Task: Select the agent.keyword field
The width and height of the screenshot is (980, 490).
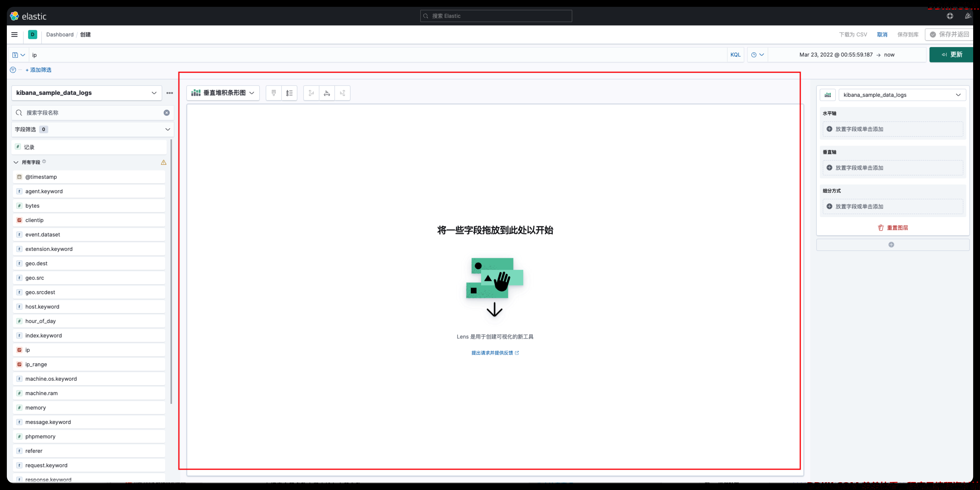Action: coord(89,191)
